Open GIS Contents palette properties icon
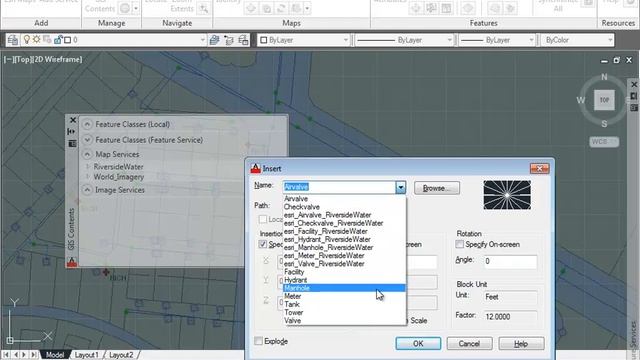The image size is (640, 360). 72,144
